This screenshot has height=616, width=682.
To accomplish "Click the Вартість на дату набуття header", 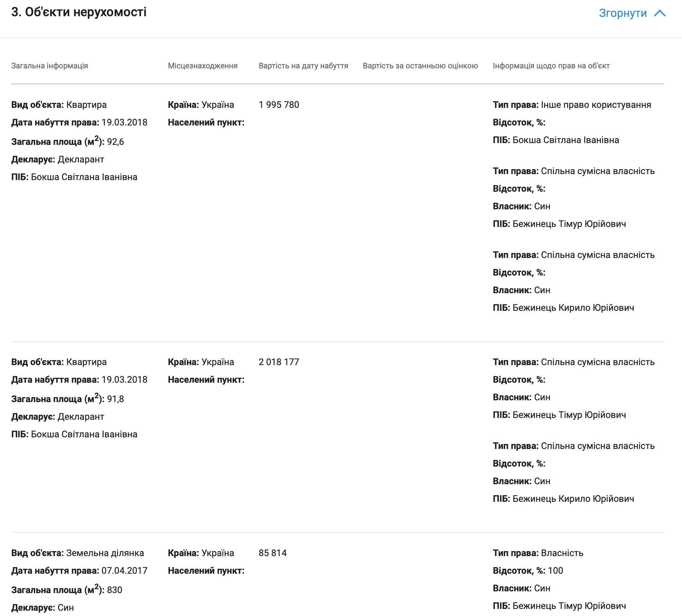I will click(x=303, y=66).
